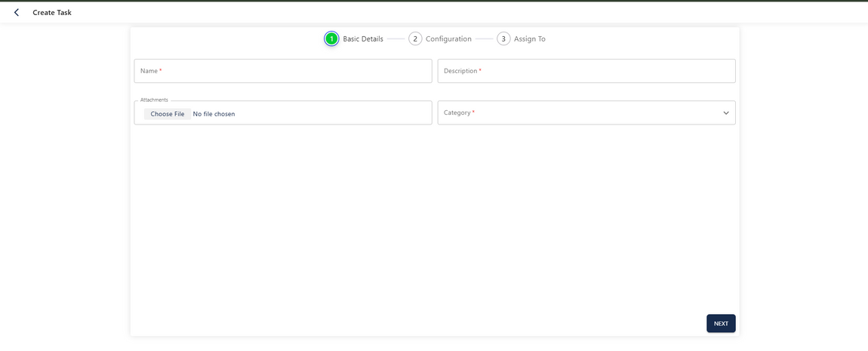The height and width of the screenshot is (351, 868).
Task: Click the Attachments field label
Action: point(154,100)
